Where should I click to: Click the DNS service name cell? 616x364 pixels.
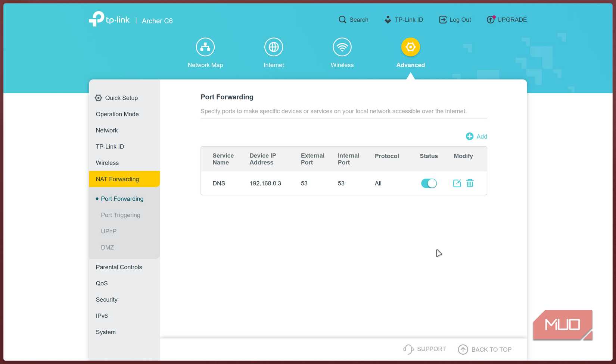(219, 183)
